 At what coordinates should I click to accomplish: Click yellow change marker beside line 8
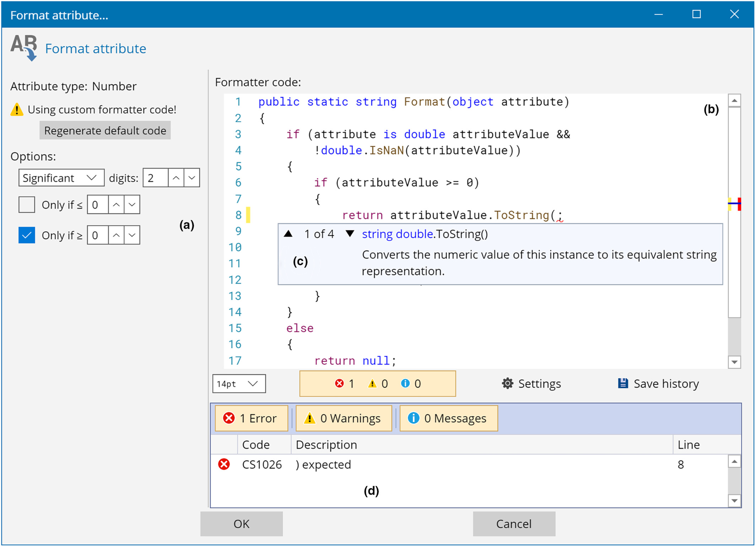[x=248, y=215]
